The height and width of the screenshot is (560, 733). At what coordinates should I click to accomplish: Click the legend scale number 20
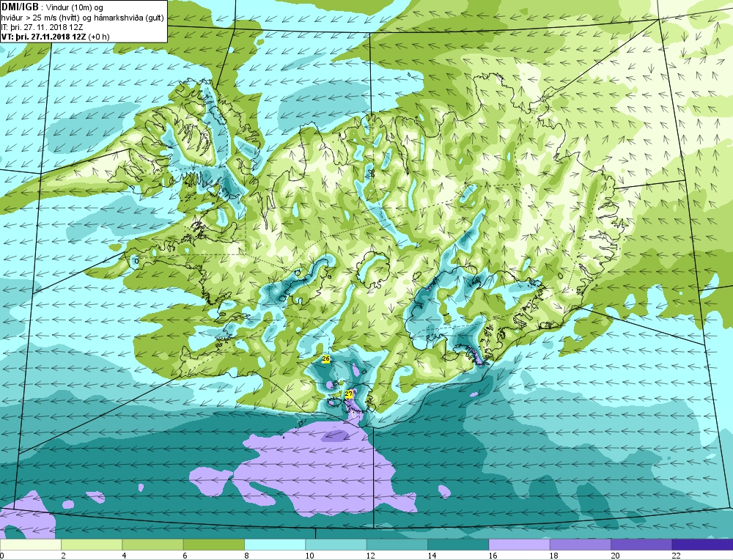(x=615, y=556)
